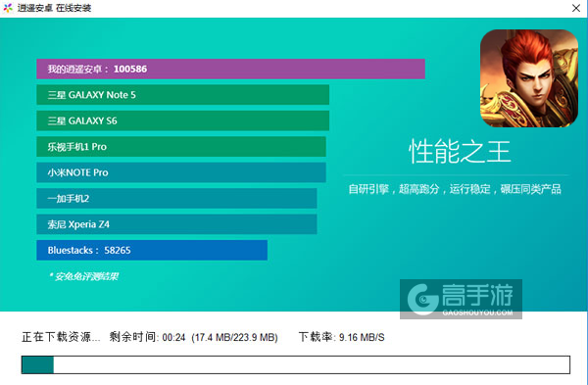
Task: Click the 索尼 Xperia Z4 bar
Action: pyautogui.click(x=176, y=224)
